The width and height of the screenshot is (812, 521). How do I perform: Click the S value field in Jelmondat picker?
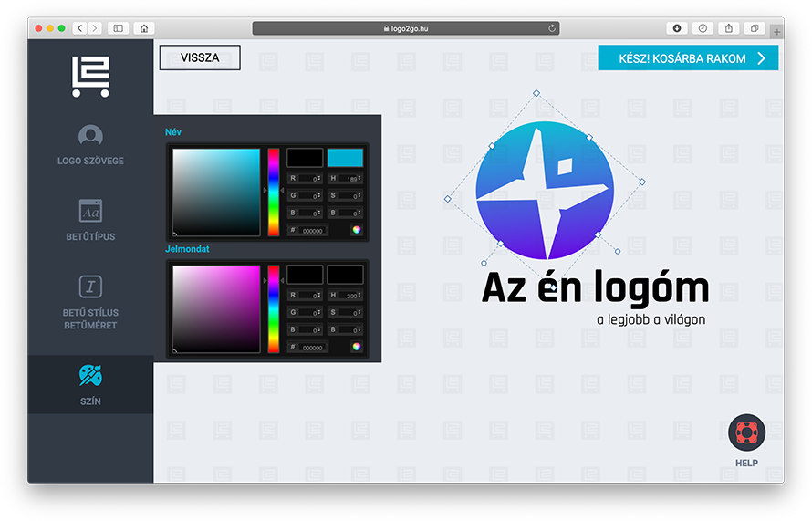coord(346,312)
